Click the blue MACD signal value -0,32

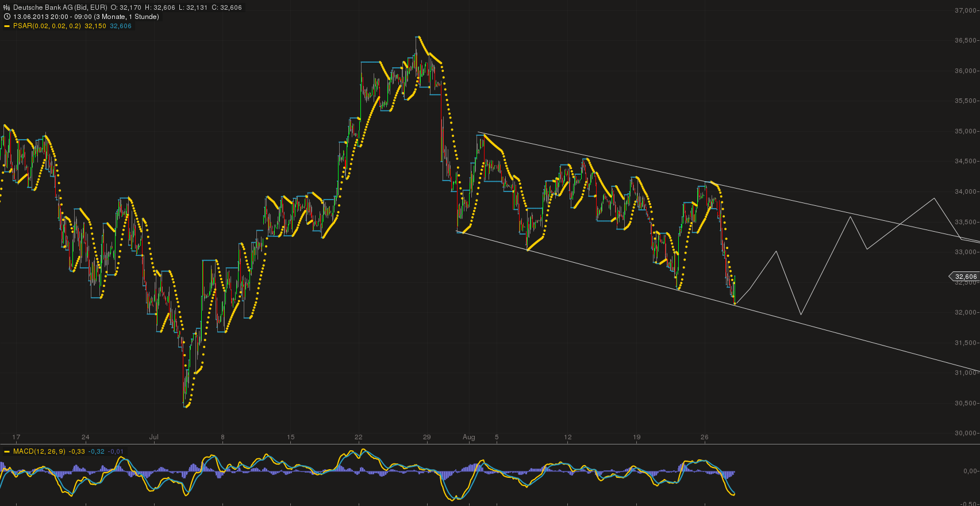point(97,451)
